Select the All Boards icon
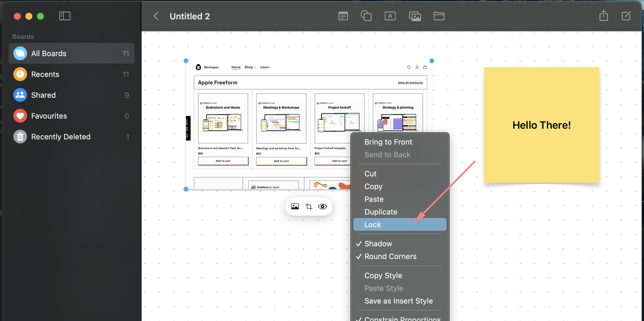644x321 pixels. [x=20, y=53]
